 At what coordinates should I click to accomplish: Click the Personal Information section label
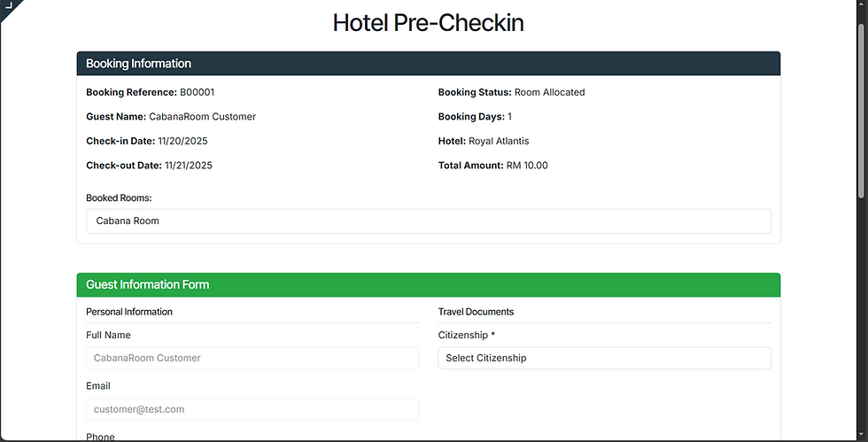click(129, 312)
